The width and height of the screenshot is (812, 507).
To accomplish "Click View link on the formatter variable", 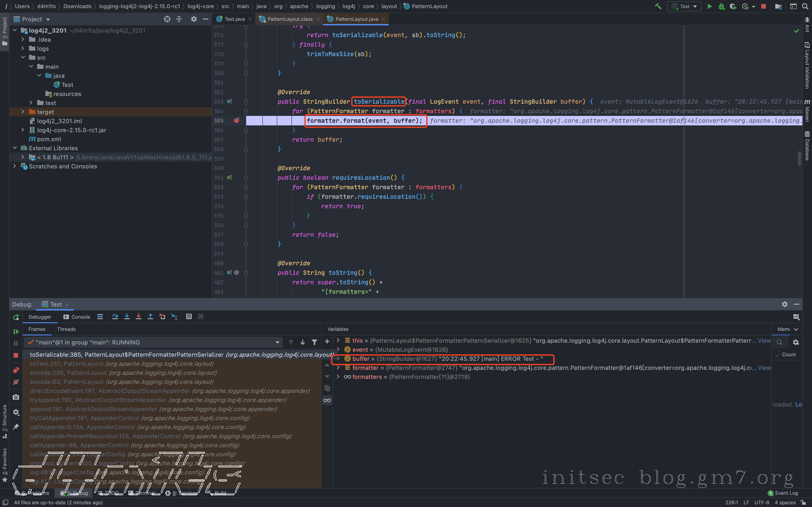I will pyautogui.click(x=764, y=368).
